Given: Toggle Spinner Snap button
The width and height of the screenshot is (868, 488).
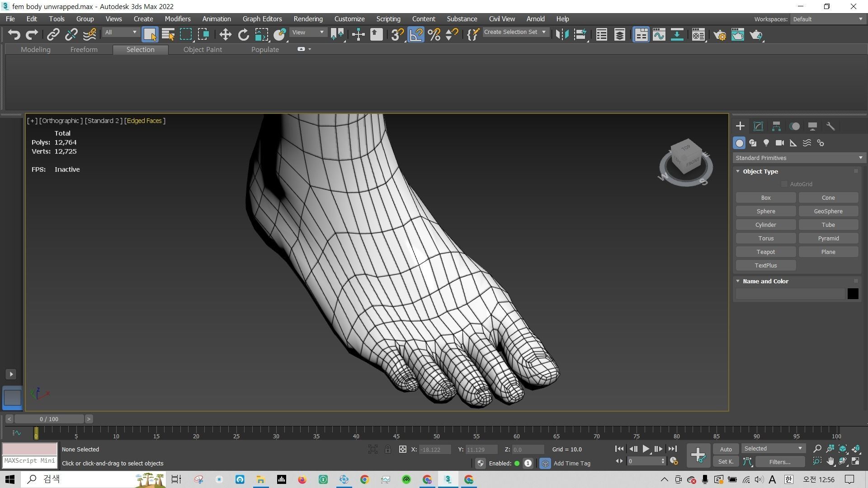Looking at the screenshot, I should [x=452, y=35].
